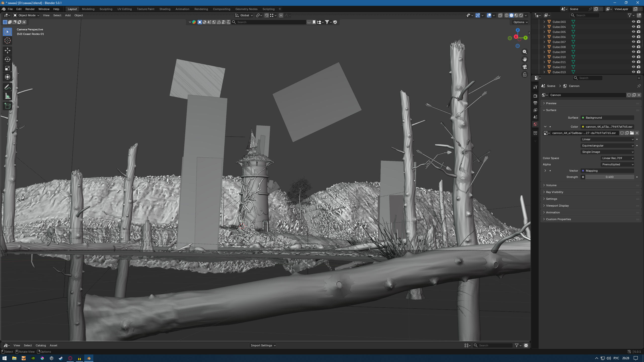Hide Cube.005 in the outliner
644x362 pixels.
point(634,32)
